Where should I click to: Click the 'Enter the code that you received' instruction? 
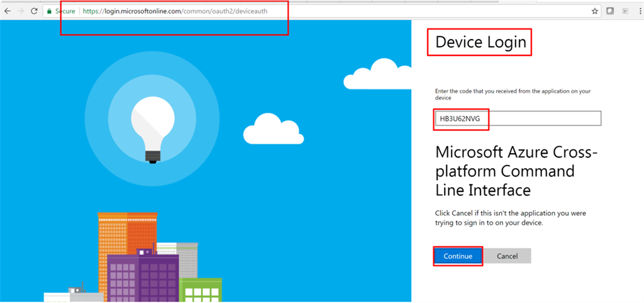(513, 94)
